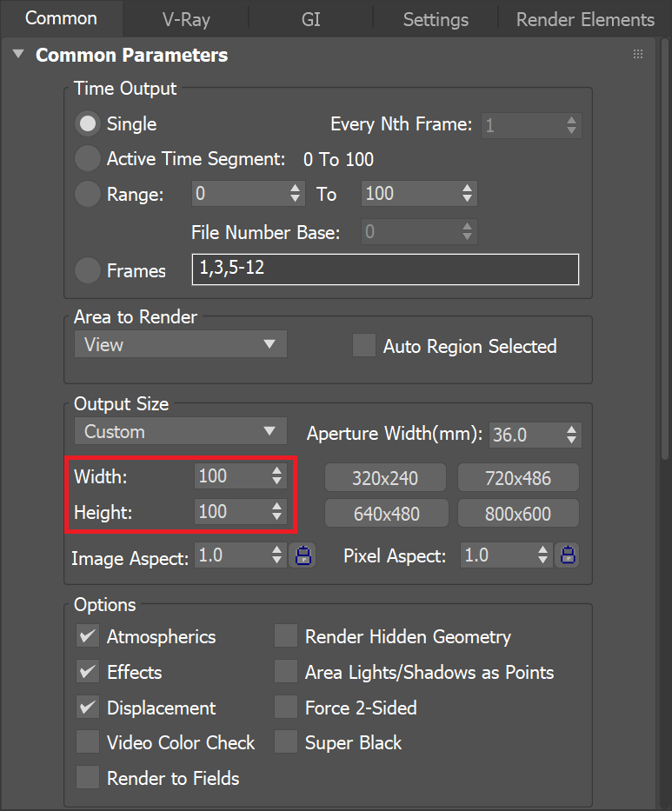This screenshot has height=811, width=672.
Task: Click the 320x240 preset button
Action: tap(385, 476)
